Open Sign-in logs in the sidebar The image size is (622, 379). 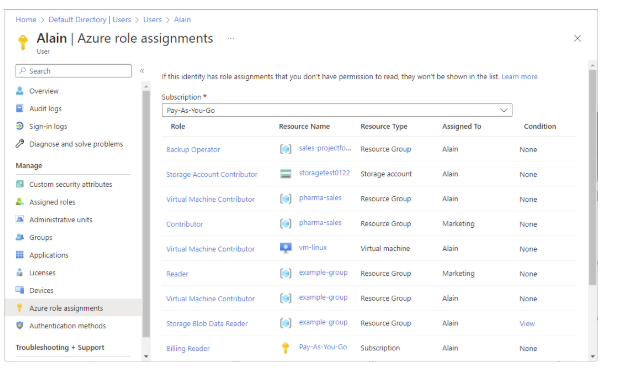[x=48, y=126]
